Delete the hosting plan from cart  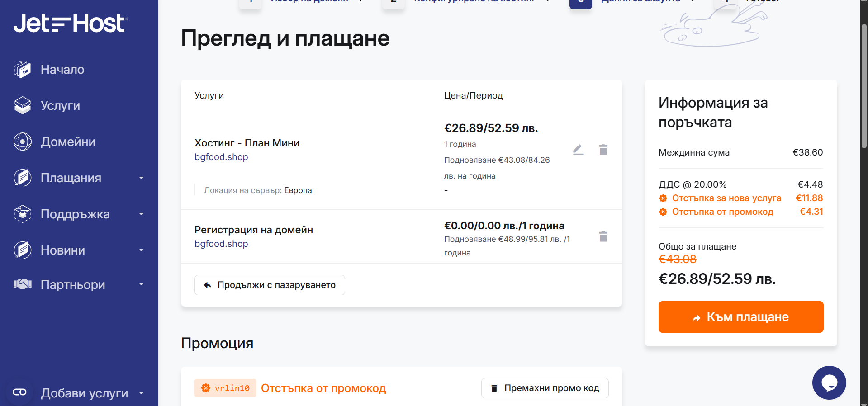[603, 150]
